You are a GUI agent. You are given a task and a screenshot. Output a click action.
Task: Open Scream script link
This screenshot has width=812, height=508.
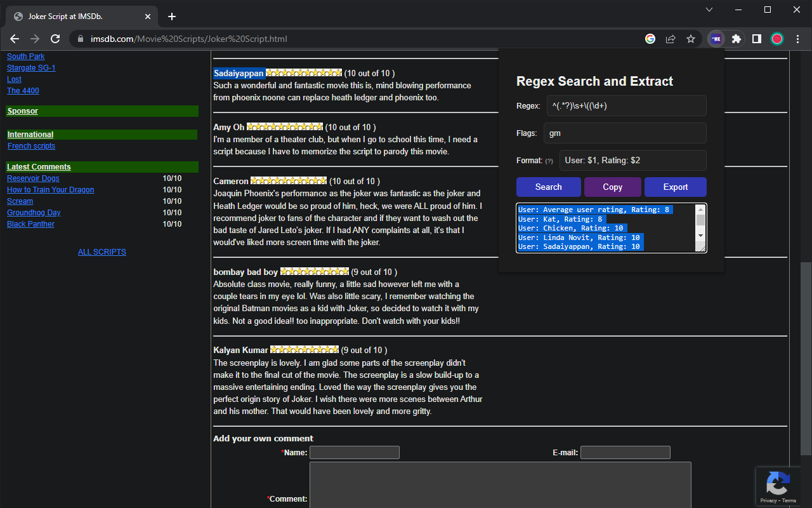20,201
